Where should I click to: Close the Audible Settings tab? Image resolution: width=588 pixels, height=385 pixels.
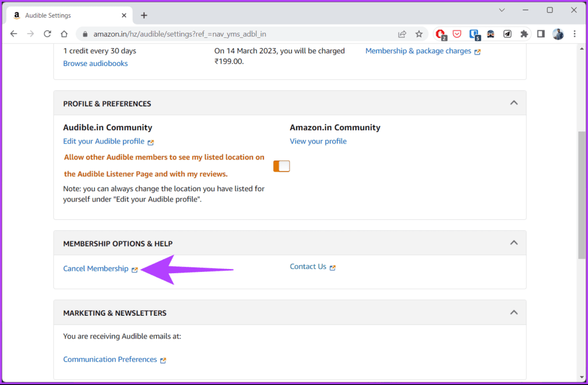124,15
